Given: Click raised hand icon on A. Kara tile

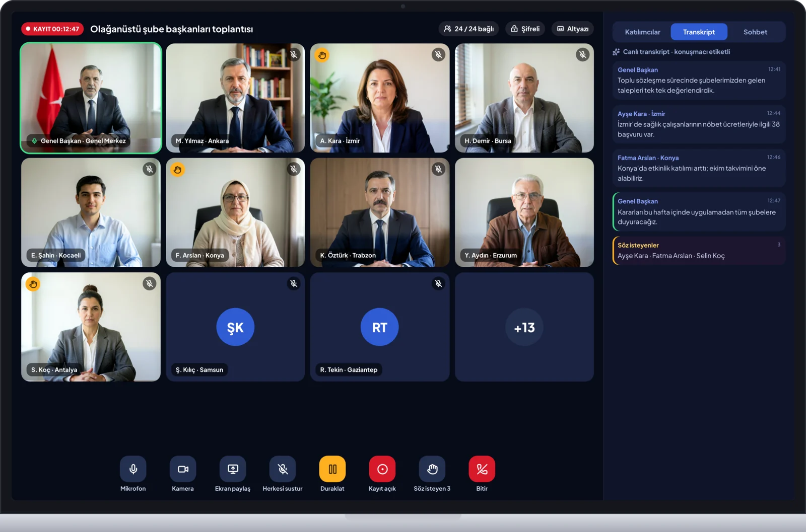Looking at the screenshot, I should pos(322,55).
